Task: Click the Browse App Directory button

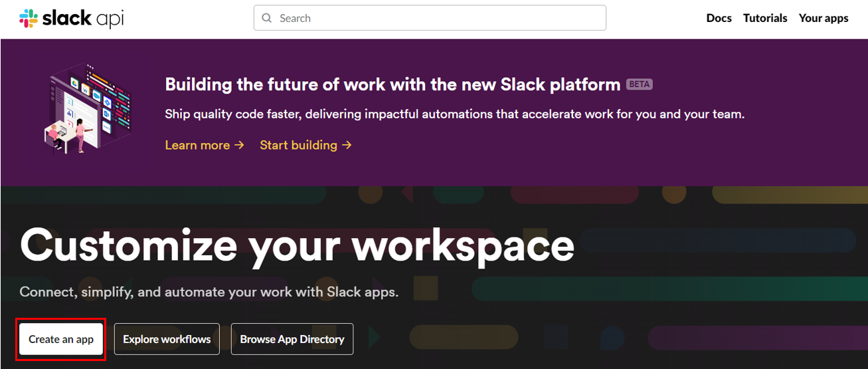Action: click(x=292, y=339)
